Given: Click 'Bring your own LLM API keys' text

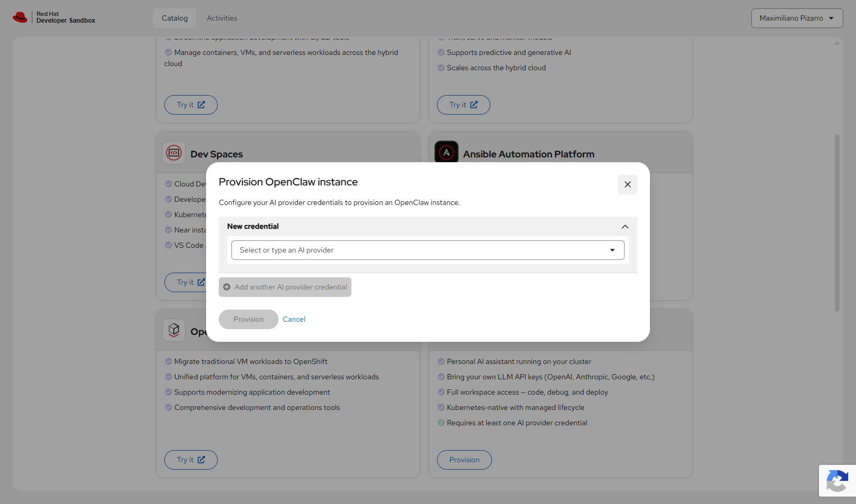Looking at the screenshot, I should 551,377.
